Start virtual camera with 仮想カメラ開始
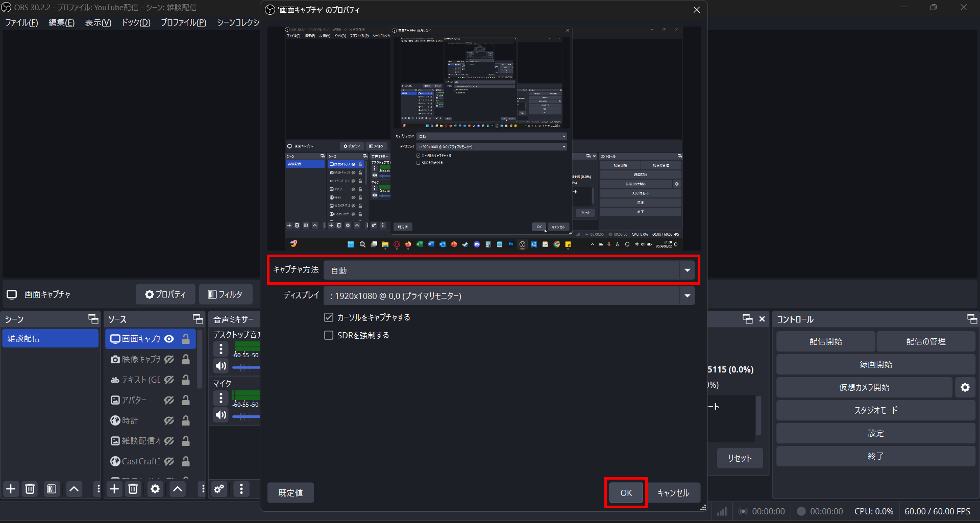 (x=864, y=387)
